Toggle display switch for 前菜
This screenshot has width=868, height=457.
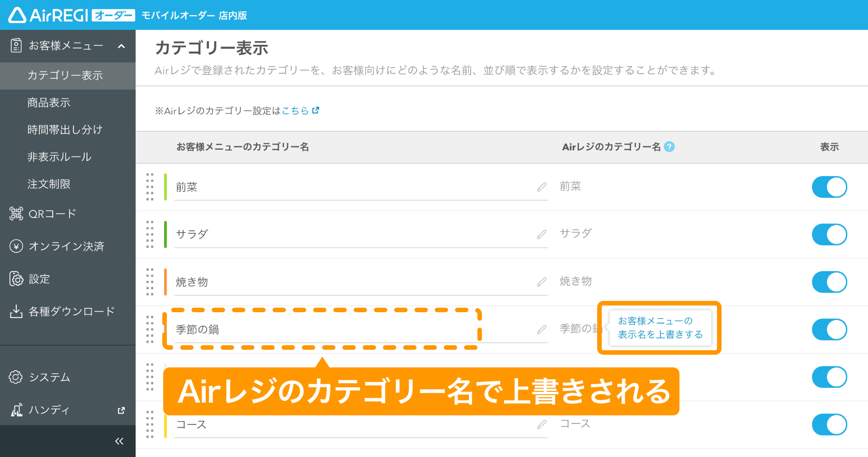point(830,187)
